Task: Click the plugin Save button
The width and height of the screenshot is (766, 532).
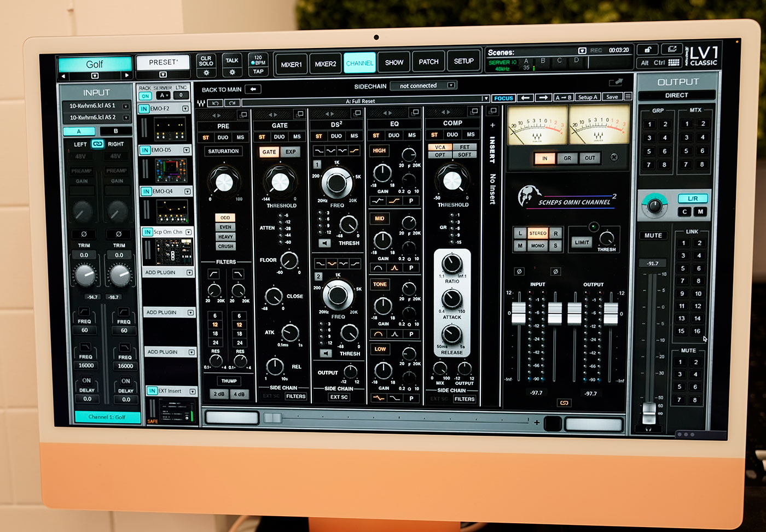Action: [x=612, y=97]
